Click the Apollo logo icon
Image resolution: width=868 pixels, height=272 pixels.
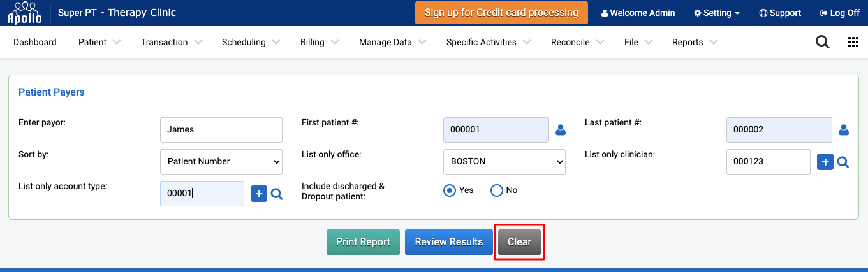tap(24, 13)
